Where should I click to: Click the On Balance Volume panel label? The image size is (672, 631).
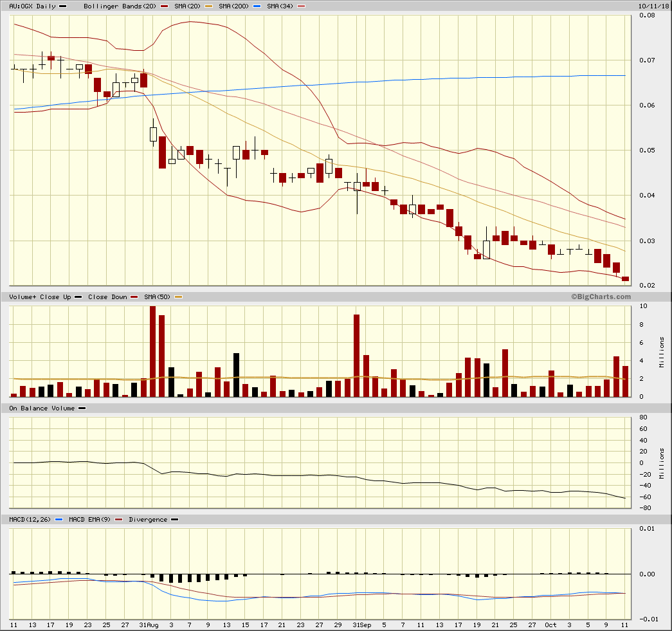(42, 408)
